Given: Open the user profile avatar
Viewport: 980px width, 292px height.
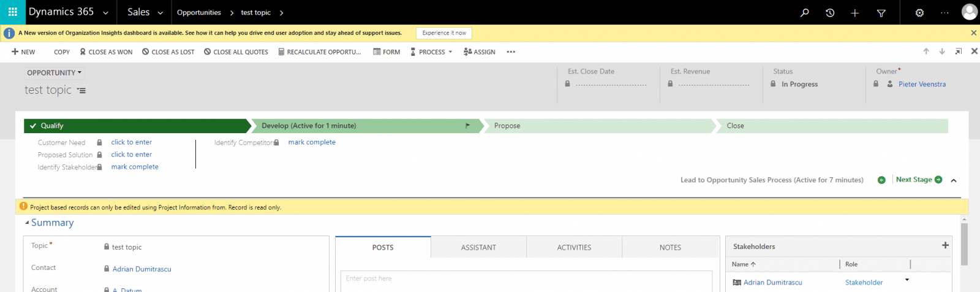Looking at the screenshot, I should 970,12.
